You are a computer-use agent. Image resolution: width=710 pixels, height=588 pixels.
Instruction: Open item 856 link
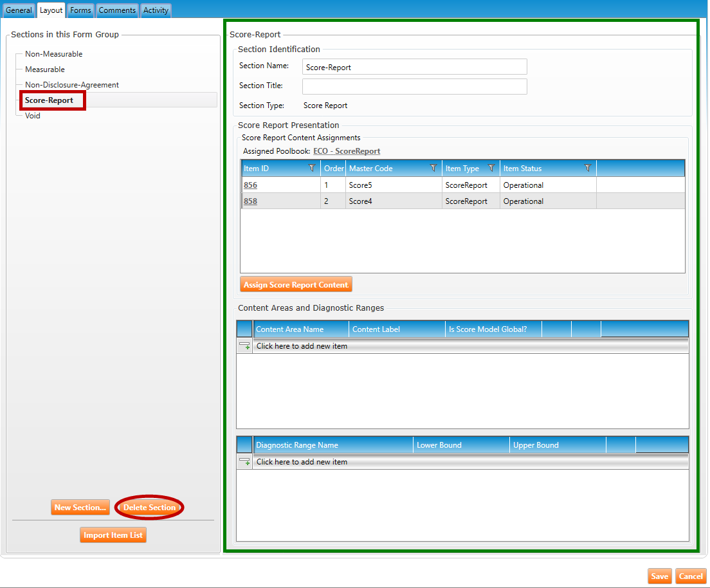coord(250,185)
